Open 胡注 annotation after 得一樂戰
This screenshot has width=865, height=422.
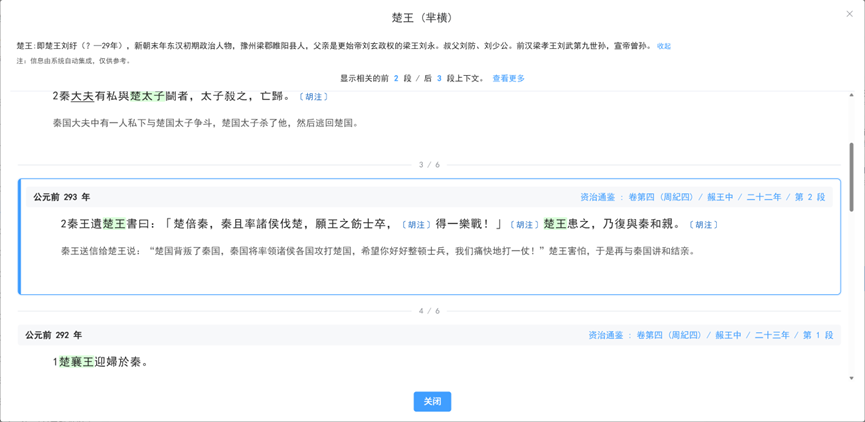tap(524, 225)
